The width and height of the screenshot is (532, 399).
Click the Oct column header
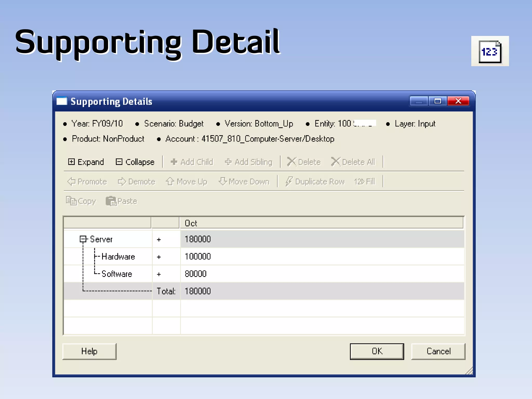pyautogui.click(x=321, y=223)
